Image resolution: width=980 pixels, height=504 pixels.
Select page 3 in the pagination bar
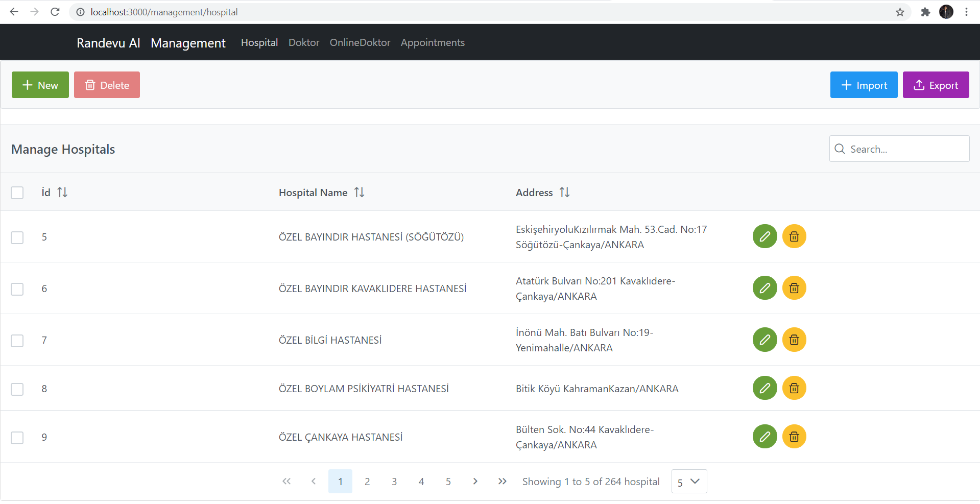[394, 481]
